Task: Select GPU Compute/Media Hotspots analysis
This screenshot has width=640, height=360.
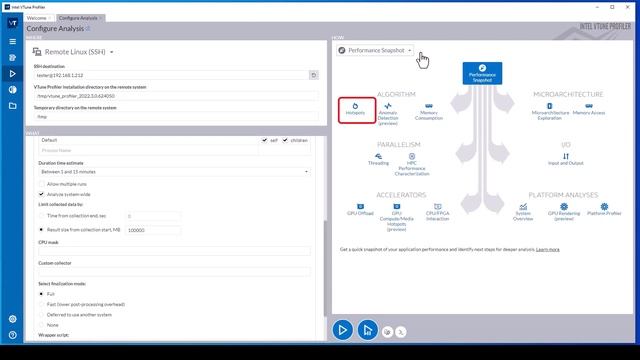Action: click(396, 218)
